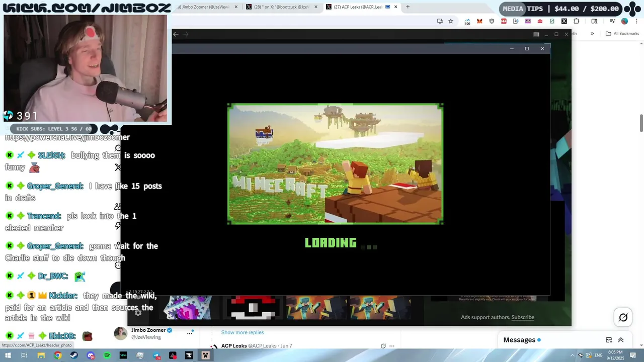Click the purple eye extension icon
Image resolution: width=644 pixels, height=362 pixels.
pyautogui.click(x=528, y=21)
